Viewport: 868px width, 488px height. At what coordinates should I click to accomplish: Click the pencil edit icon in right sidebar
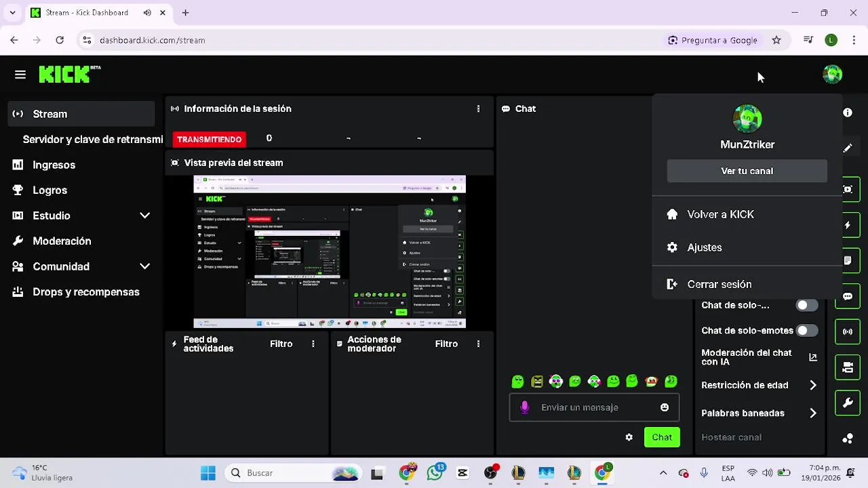(x=848, y=148)
